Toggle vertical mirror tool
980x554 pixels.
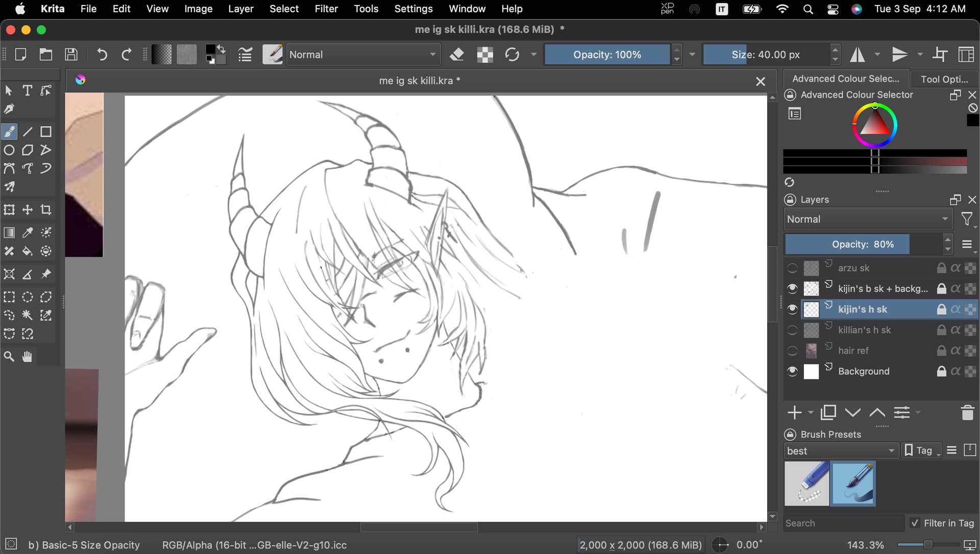pos(900,54)
